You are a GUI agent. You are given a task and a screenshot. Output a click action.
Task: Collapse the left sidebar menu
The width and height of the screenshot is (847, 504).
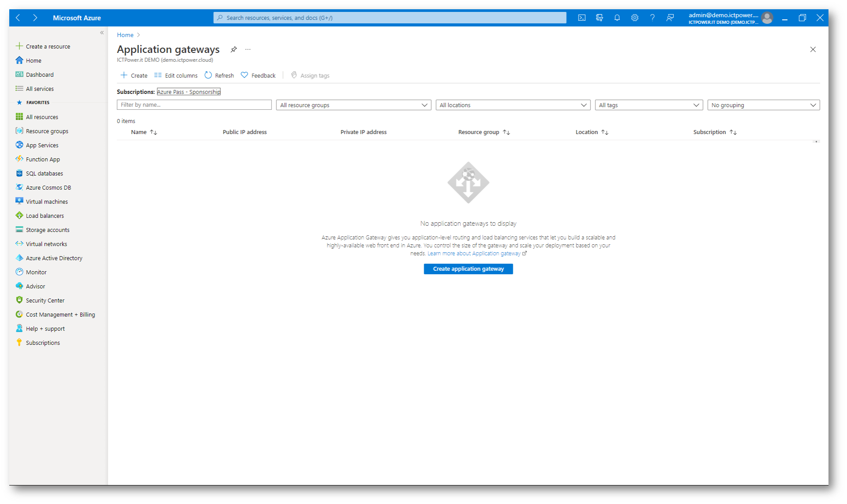pyautogui.click(x=102, y=33)
